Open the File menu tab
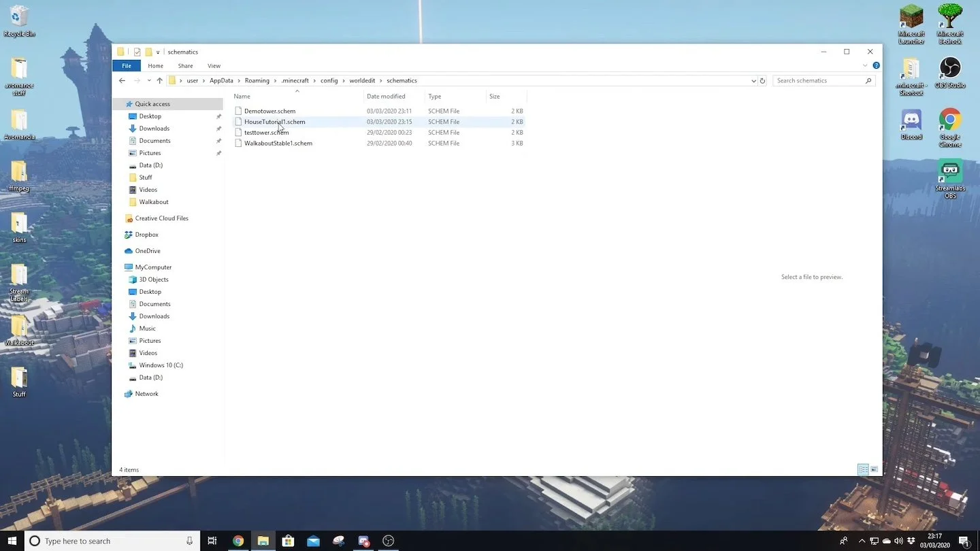 [127, 66]
